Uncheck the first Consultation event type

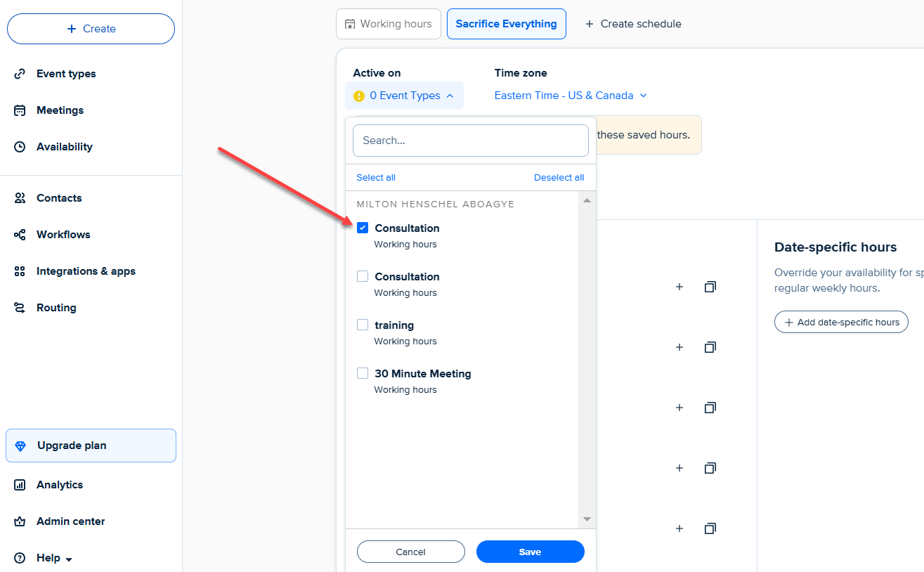tap(363, 228)
